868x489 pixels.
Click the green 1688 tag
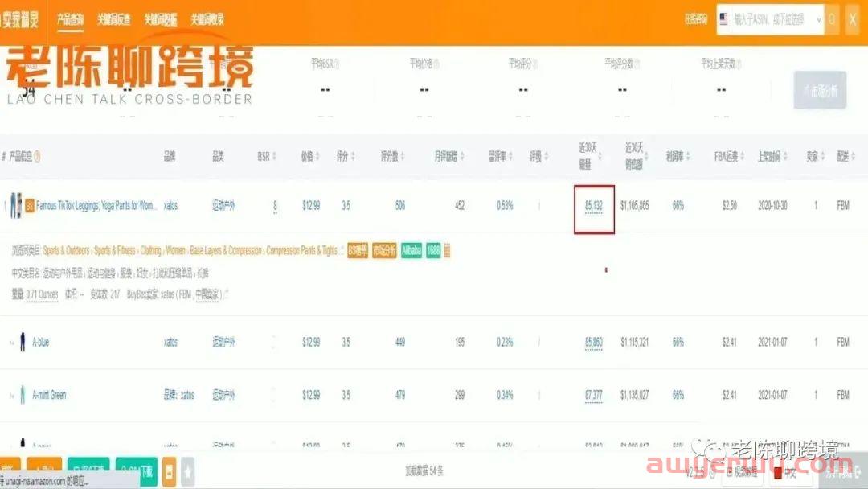[x=433, y=251]
